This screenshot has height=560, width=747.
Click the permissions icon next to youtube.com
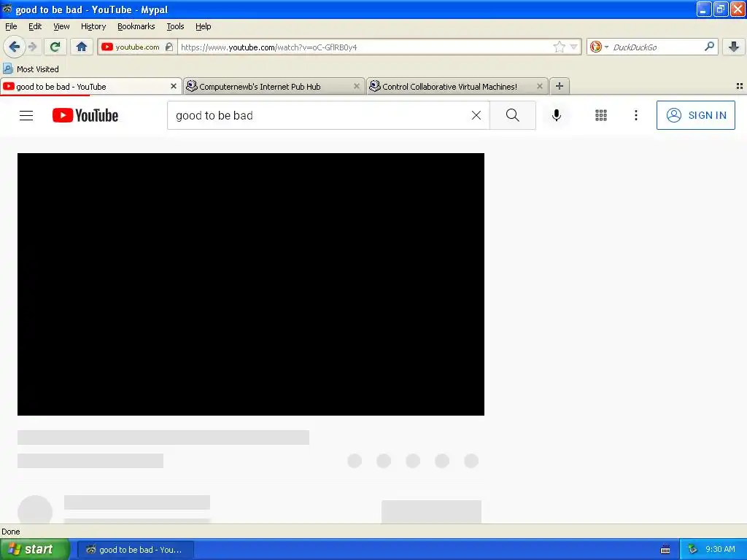(x=169, y=47)
